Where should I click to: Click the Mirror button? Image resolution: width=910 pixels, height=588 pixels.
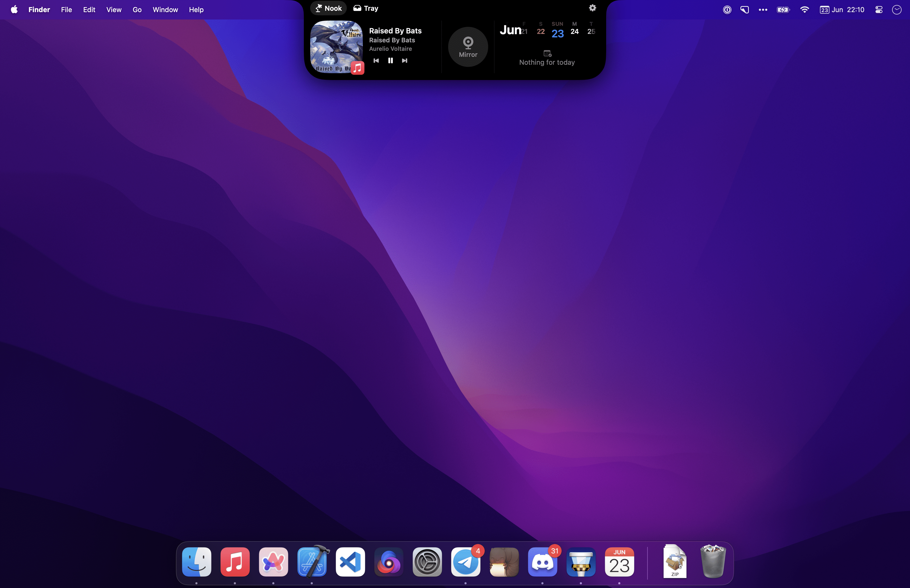(468, 47)
